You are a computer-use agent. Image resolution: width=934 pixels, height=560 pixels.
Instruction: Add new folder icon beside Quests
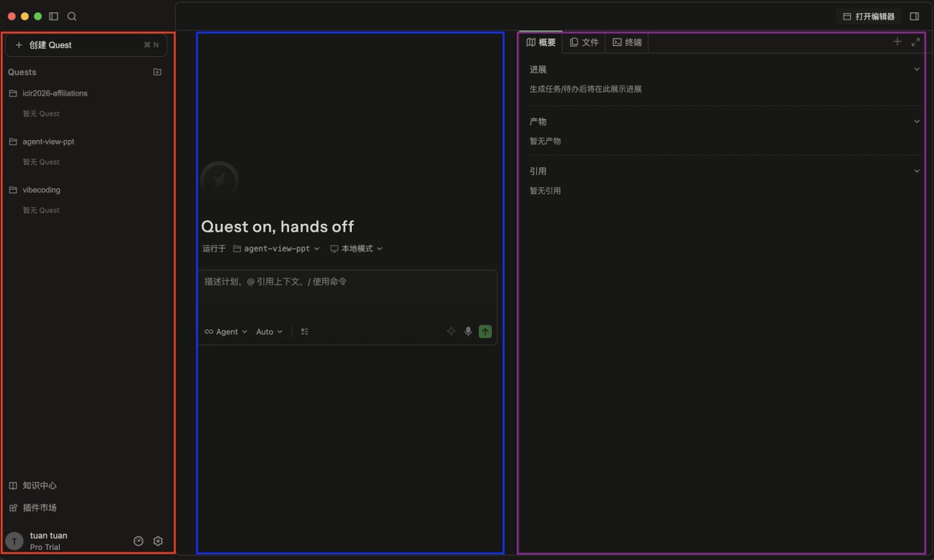point(157,72)
